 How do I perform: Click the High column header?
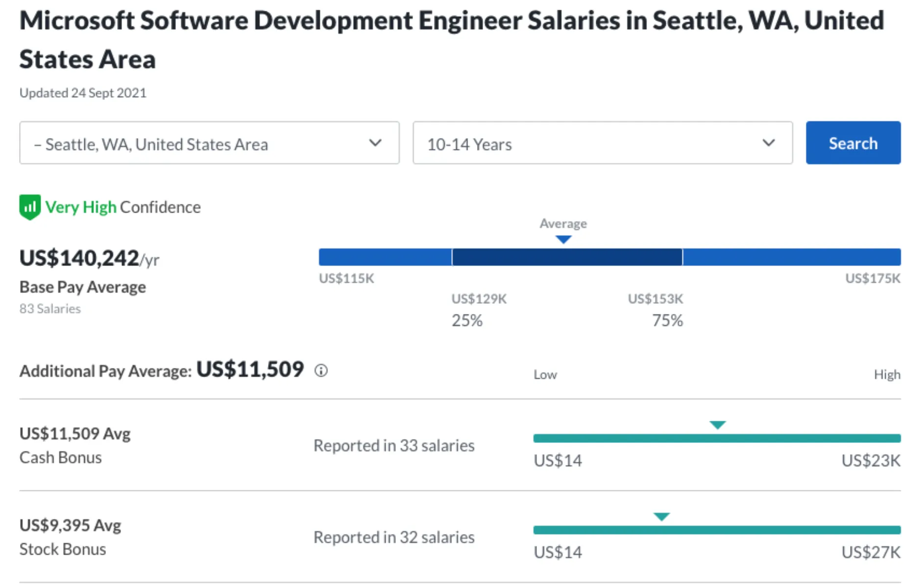pyautogui.click(x=887, y=374)
